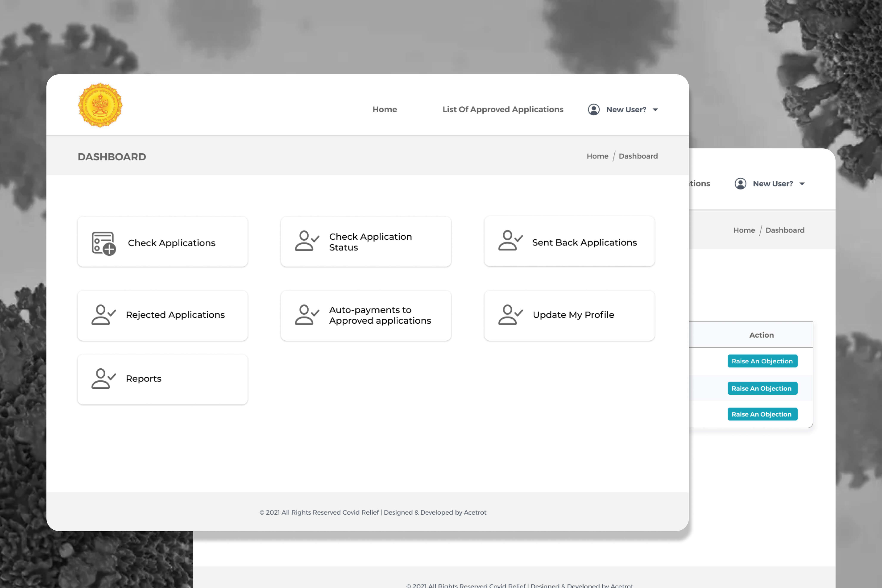Open the Check Application Status label
882x588 pixels.
coord(370,242)
